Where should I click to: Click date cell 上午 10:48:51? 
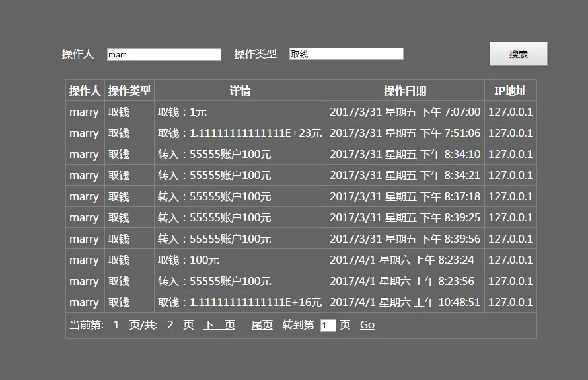(406, 303)
